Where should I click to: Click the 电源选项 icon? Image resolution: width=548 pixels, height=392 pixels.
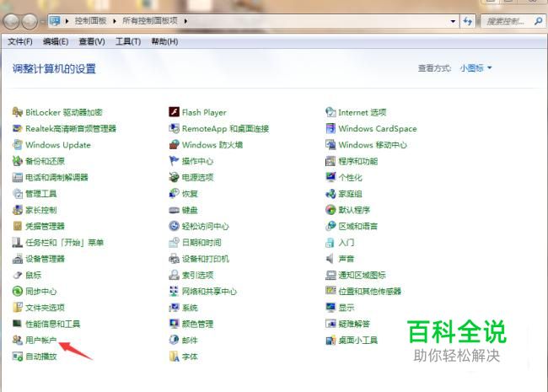pyautogui.click(x=174, y=178)
